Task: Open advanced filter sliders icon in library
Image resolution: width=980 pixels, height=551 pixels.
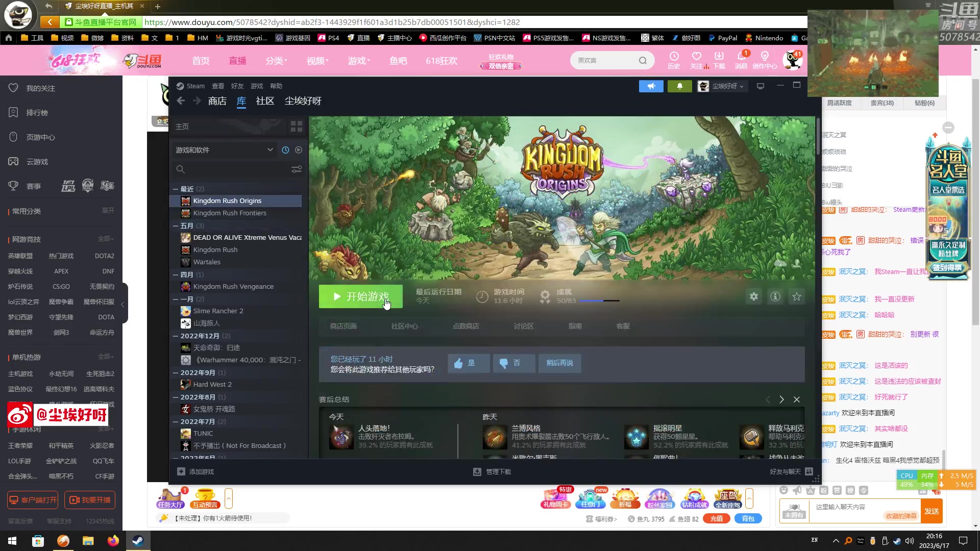Action: (297, 169)
